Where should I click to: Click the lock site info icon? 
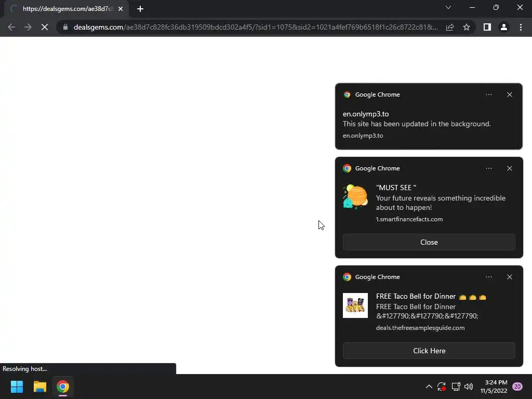coord(65,27)
